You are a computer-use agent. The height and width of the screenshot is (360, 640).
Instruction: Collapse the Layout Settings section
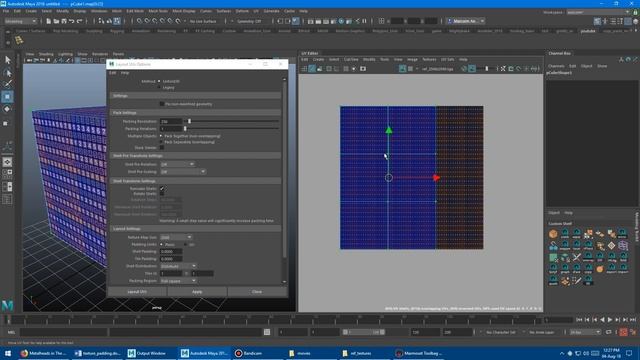click(196, 229)
